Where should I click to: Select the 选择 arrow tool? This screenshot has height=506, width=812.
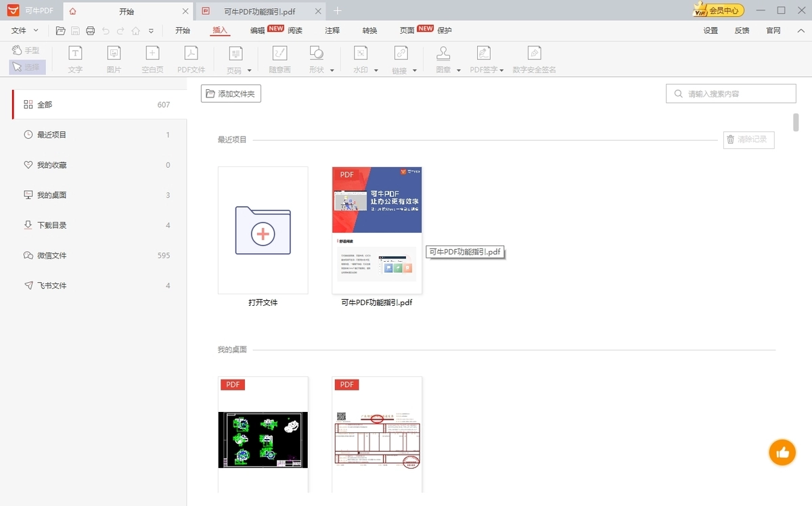tap(27, 67)
